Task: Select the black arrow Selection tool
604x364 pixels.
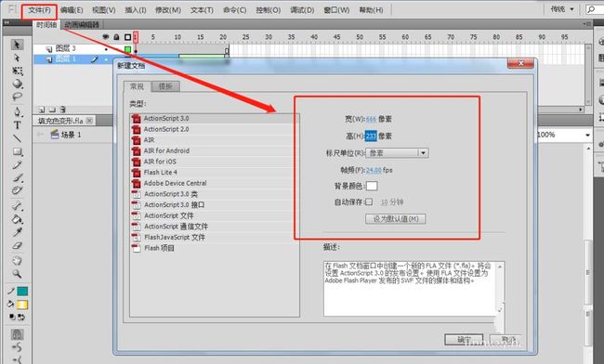Action: 17,45
